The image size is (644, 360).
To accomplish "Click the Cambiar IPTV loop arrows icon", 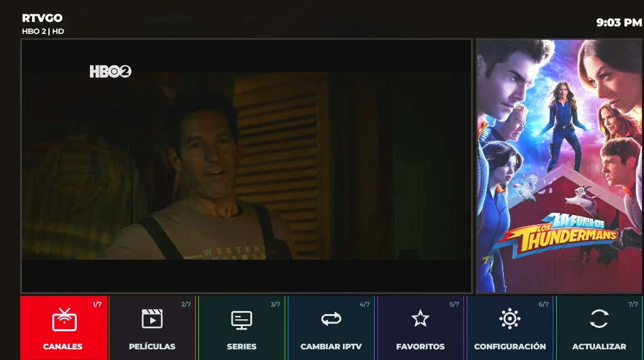I will [x=331, y=319].
